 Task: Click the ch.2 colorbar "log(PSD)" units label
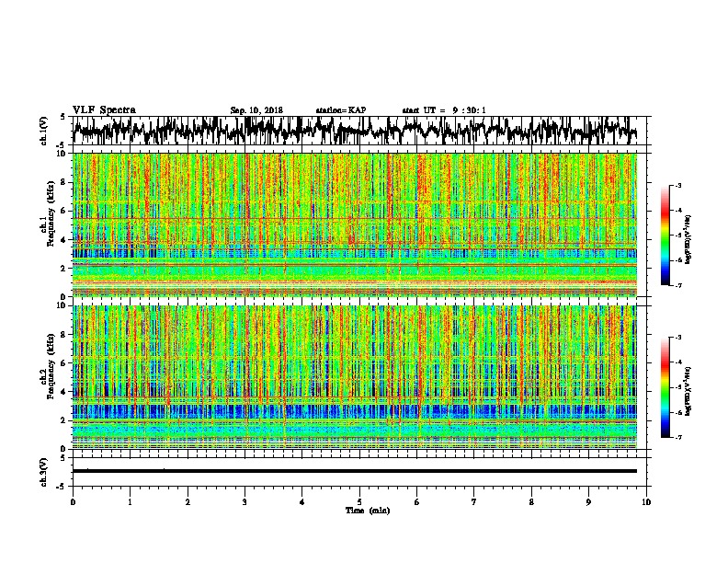click(689, 391)
